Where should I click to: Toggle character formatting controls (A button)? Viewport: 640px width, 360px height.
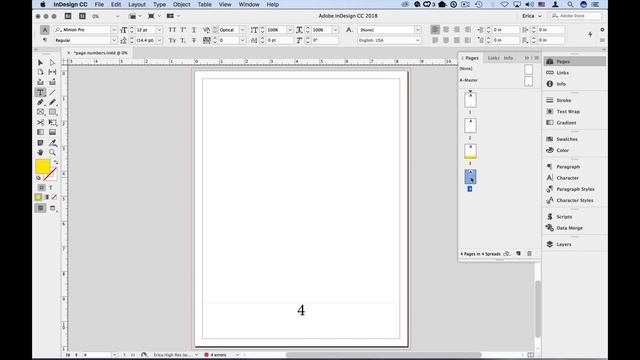click(x=45, y=30)
